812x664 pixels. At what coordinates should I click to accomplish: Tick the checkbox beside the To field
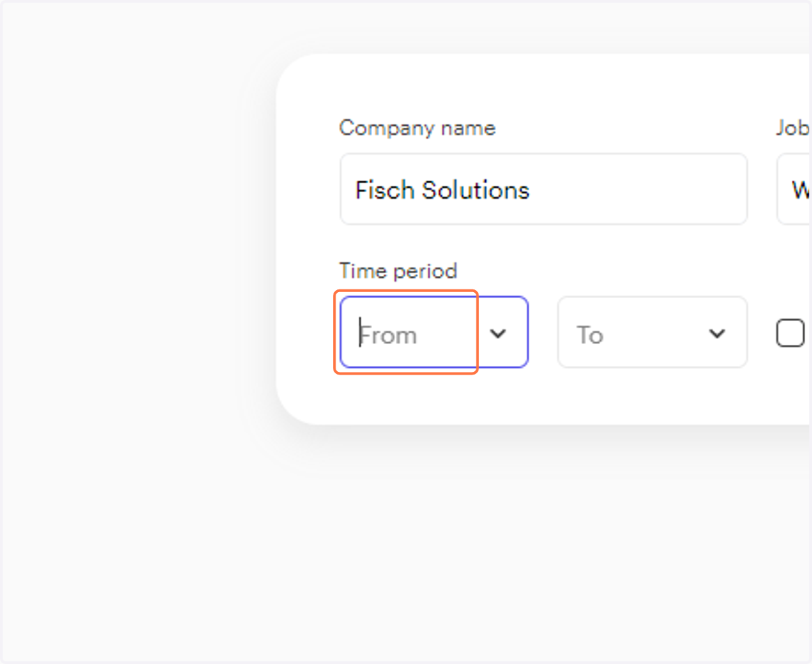click(x=790, y=333)
